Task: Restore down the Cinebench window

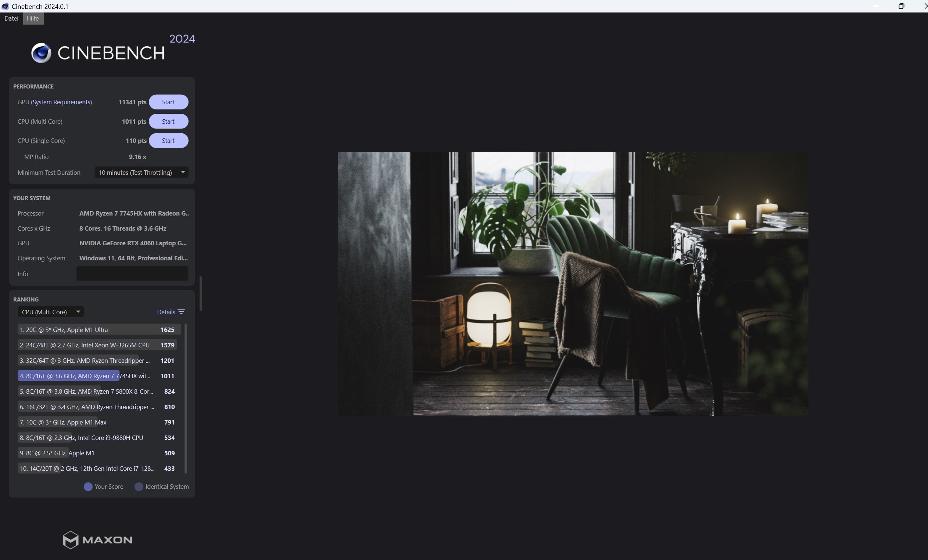Action: (x=901, y=6)
